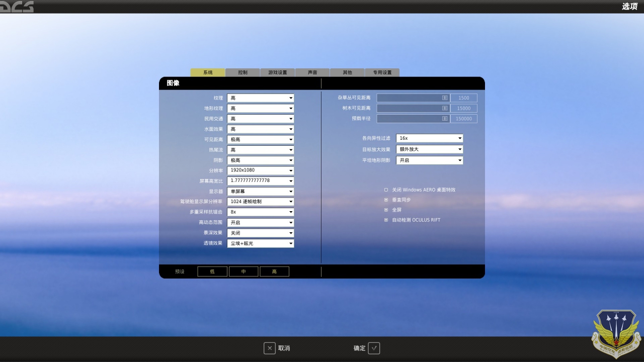
Task: Open the 高动态范围 dropdown
Action: click(x=261, y=223)
